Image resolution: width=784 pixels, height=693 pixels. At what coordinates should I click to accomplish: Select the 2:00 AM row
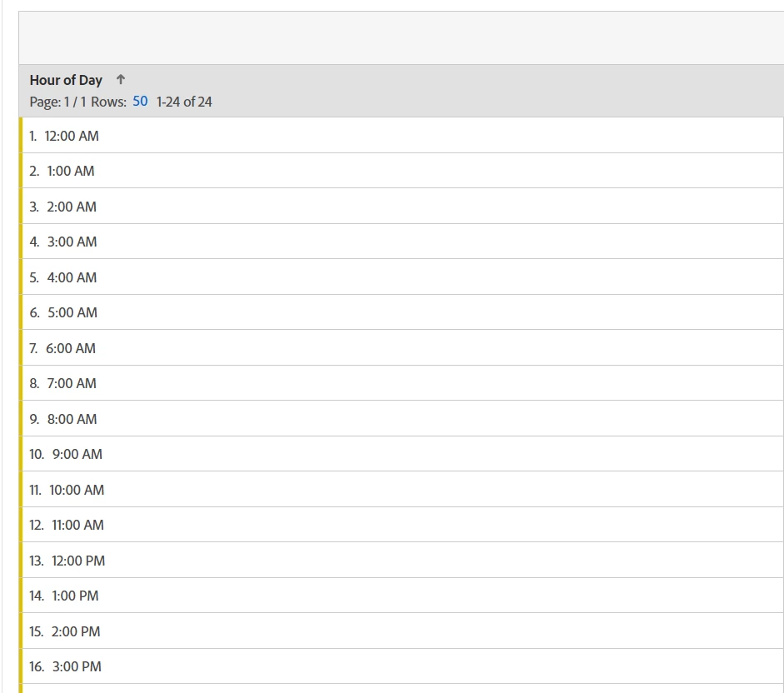(x=402, y=207)
